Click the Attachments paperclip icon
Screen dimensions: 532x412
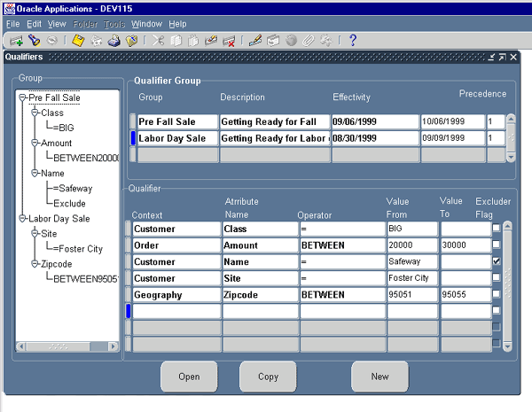[309, 41]
